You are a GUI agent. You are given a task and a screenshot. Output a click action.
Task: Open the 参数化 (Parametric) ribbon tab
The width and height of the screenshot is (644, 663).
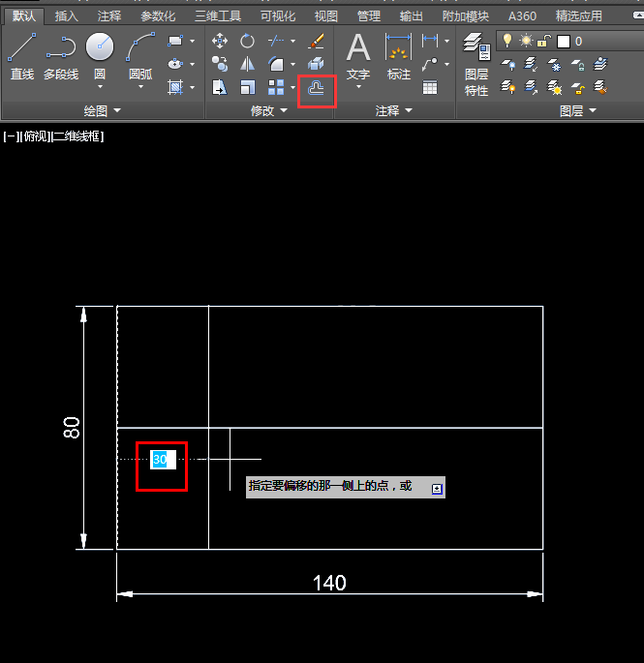158,16
